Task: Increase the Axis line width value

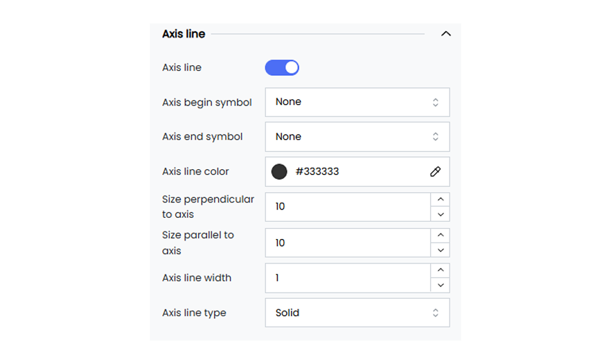Action: click(440, 270)
